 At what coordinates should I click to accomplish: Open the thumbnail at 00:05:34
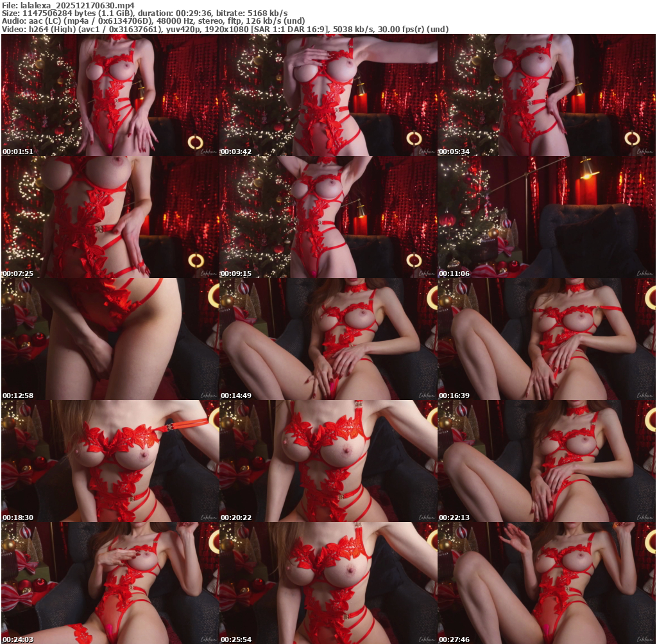click(546, 95)
